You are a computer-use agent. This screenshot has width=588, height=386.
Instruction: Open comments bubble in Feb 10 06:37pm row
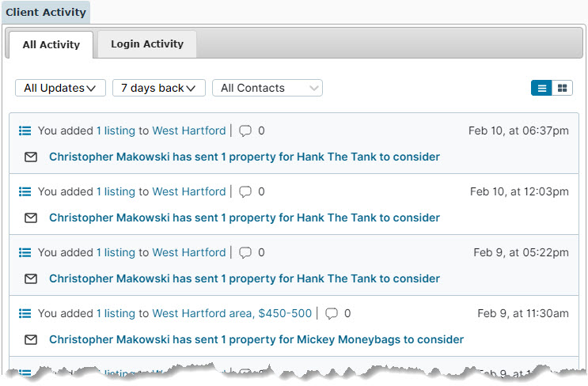(245, 131)
